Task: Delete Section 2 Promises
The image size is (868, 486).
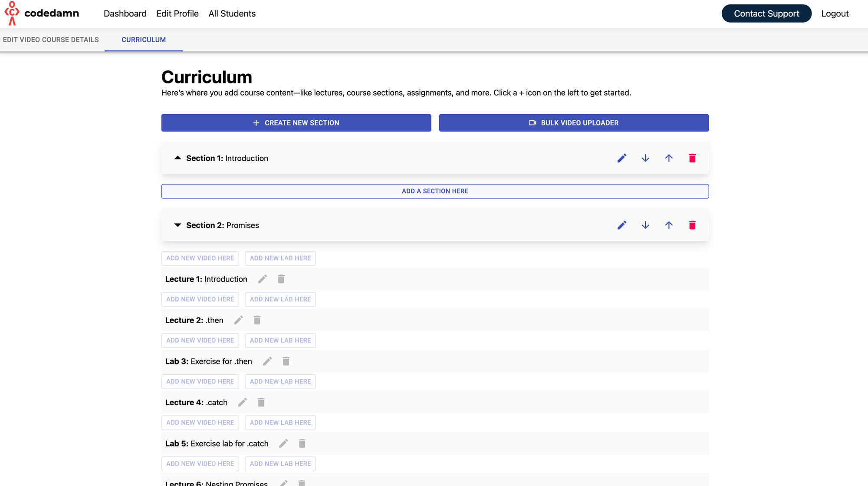Action: click(x=692, y=225)
